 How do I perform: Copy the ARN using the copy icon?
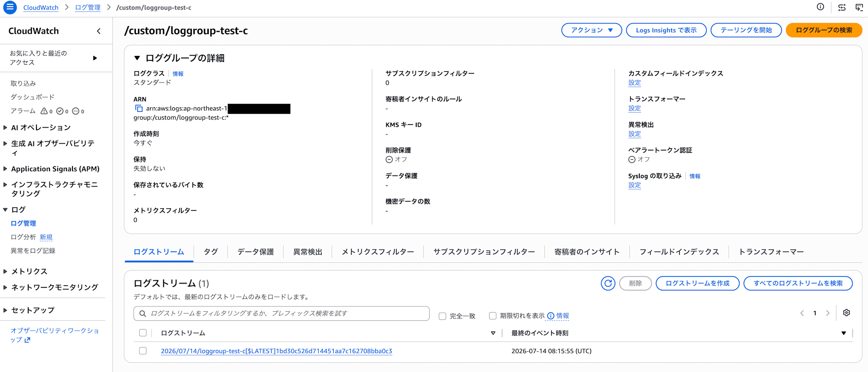[138, 109]
